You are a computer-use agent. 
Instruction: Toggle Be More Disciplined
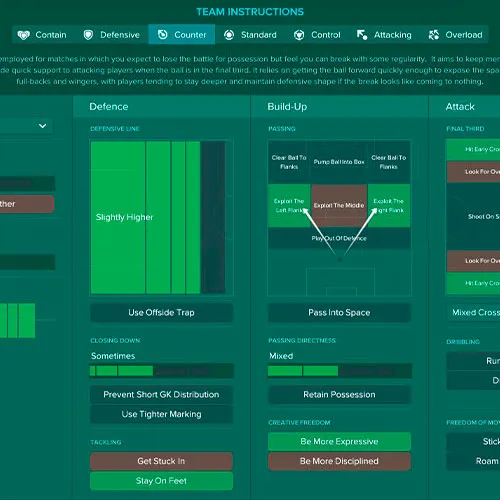pyautogui.click(x=339, y=461)
